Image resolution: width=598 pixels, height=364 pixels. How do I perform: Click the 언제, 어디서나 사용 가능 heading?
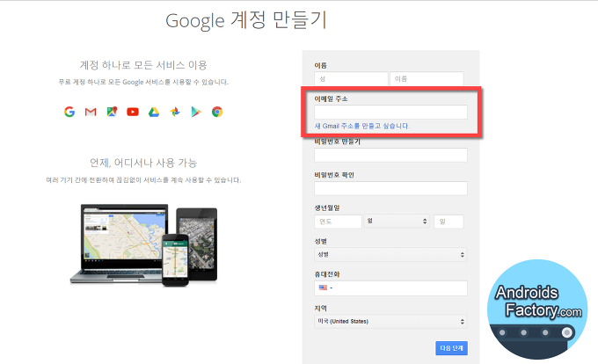coord(143,164)
